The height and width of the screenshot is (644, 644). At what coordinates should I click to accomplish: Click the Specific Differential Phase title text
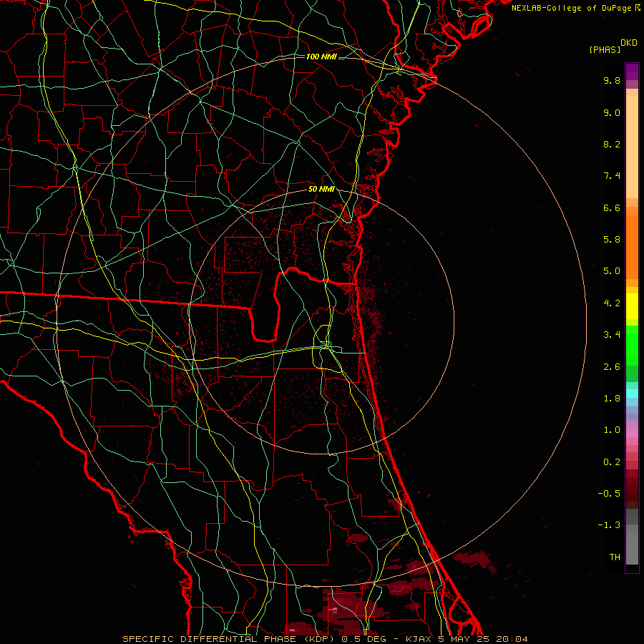209,639
